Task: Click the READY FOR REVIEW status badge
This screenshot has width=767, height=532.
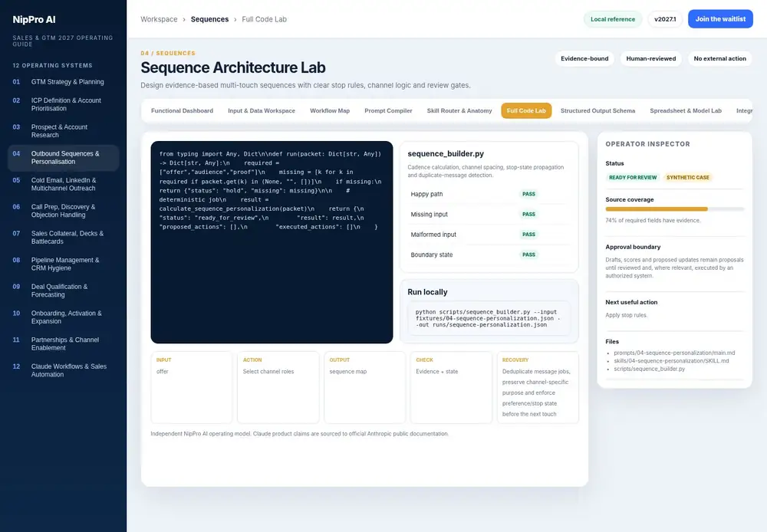Action: tap(633, 178)
